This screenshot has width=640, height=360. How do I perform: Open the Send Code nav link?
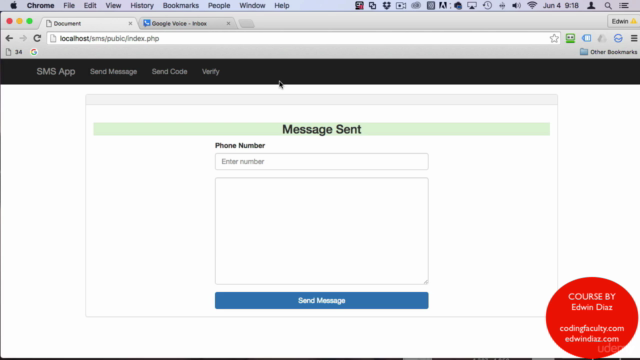pos(169,71)
